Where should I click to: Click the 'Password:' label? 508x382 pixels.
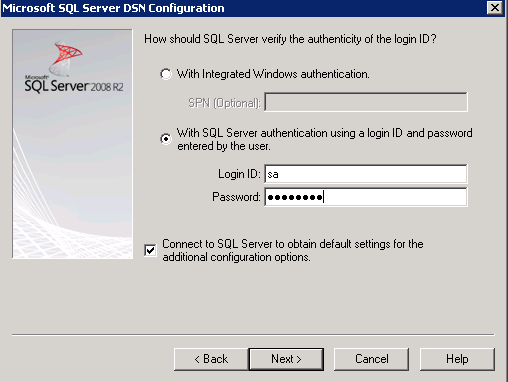tap(236, 197)
